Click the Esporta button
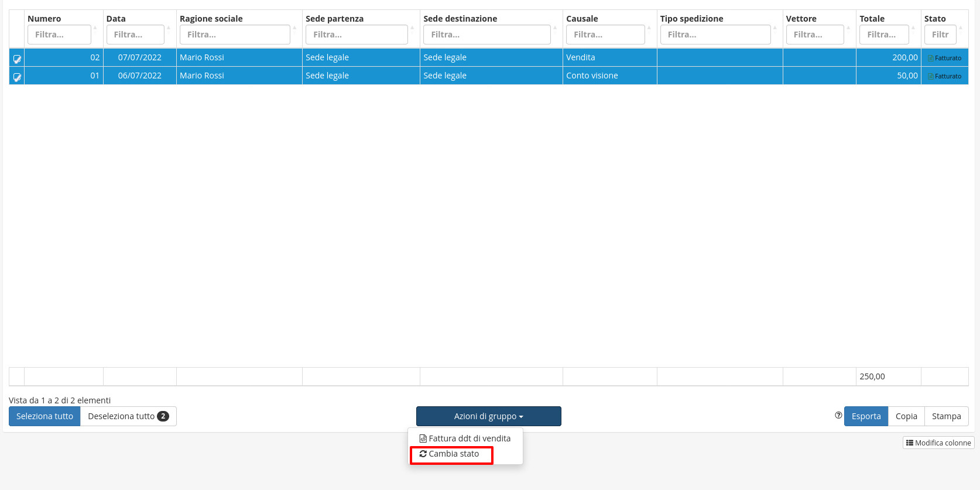This screenshot has width=980, height=490. point(866,416)
